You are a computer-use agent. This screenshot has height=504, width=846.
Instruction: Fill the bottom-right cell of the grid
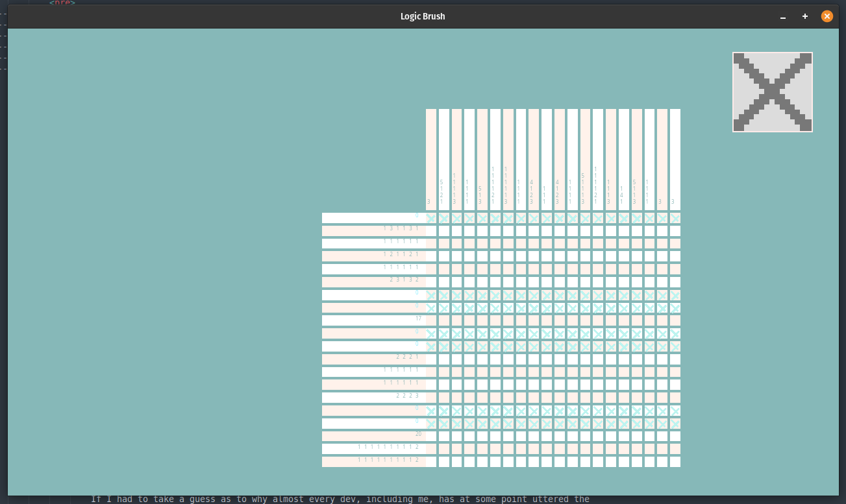click(x=675, y=462)
